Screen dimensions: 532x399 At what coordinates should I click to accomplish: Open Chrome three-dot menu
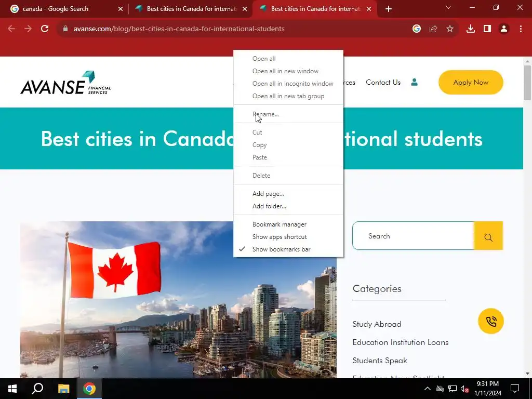coord(521,29)
